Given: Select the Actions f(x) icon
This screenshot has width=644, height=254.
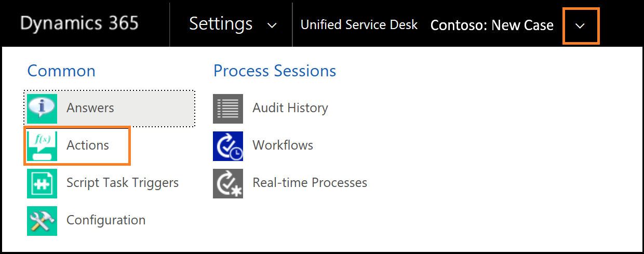Looking at the screenshot, I should point(42,146).
